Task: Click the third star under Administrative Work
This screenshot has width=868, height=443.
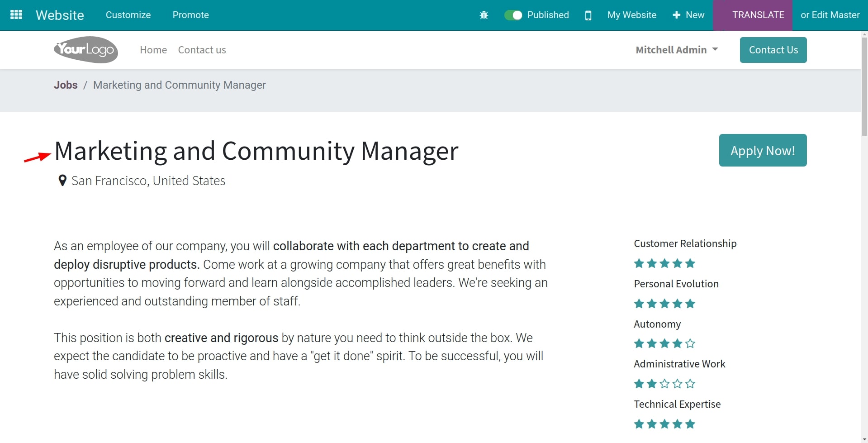Action: [x=664, y=383]
